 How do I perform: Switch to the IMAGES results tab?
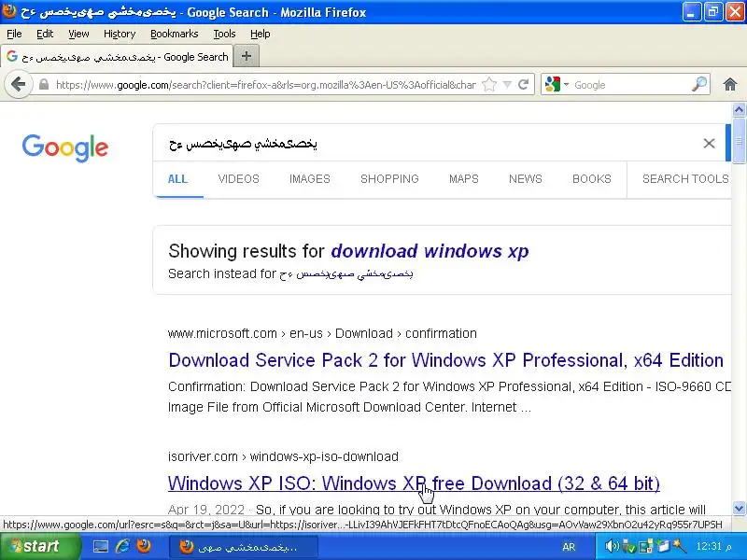coord(310,179)
